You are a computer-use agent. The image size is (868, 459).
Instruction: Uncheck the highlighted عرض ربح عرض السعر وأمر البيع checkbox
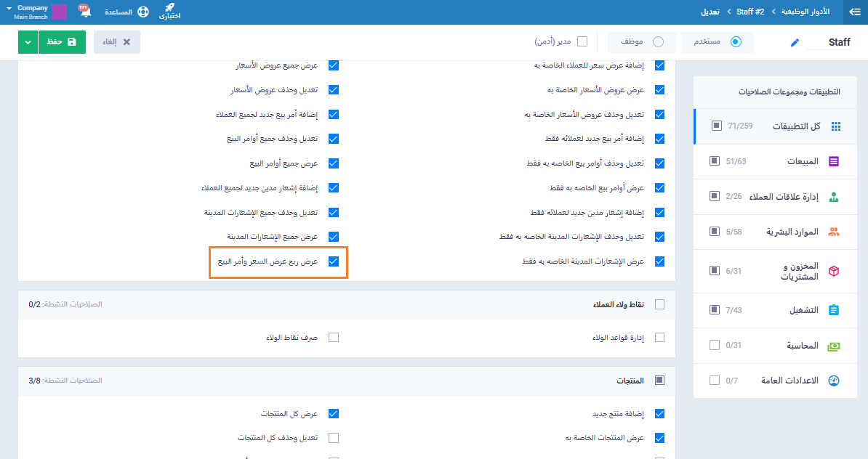pyautogui.click(x=334, y=261)
